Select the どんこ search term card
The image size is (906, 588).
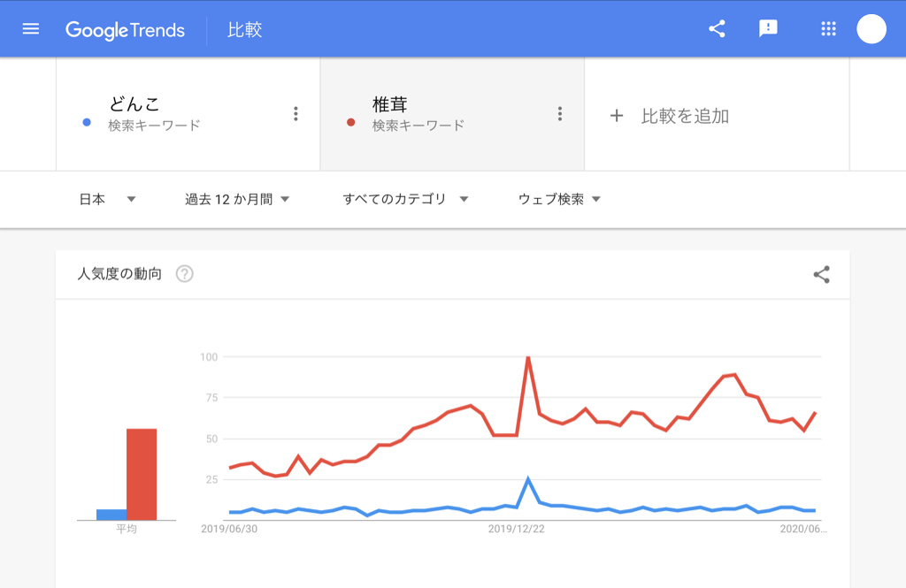pos(177,113)
